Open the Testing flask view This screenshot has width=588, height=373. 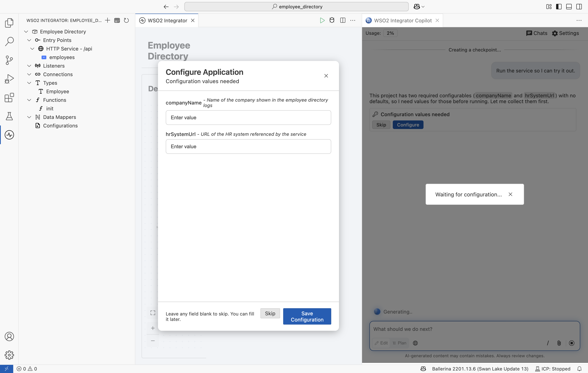(x=9, y=116)
